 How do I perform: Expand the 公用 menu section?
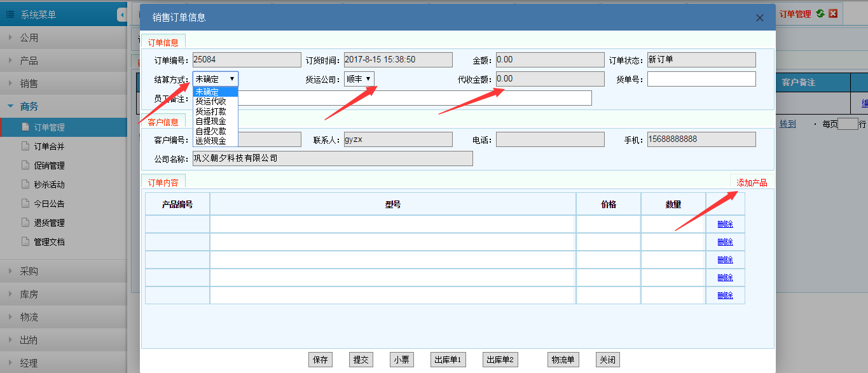64,38
